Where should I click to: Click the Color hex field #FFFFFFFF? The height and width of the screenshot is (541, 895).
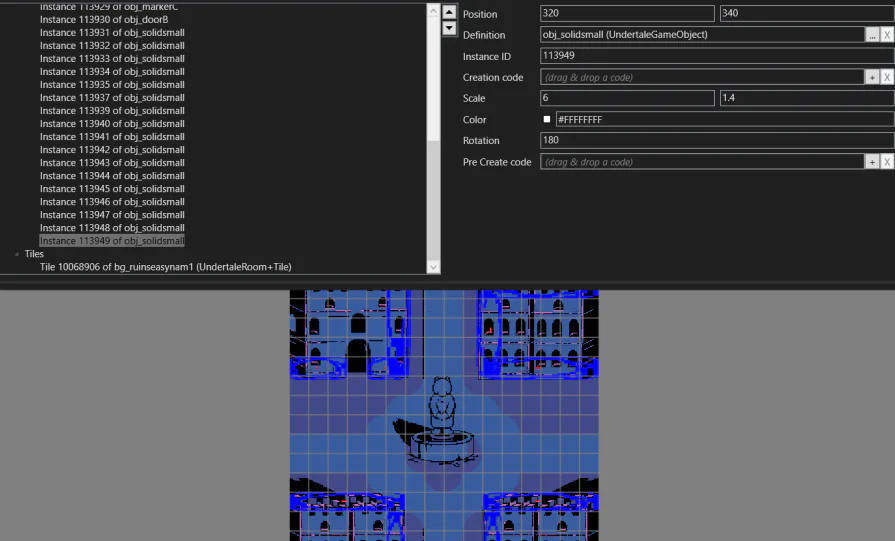pos(725,119)
